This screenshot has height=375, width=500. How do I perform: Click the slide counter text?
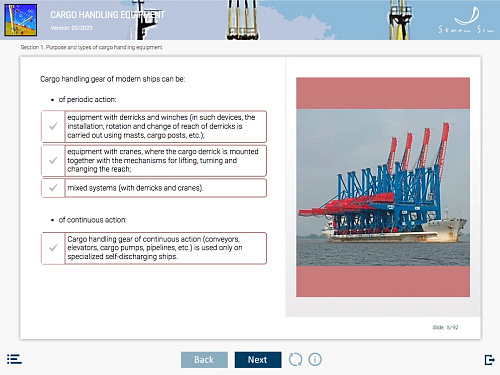[x=445, y=327]
